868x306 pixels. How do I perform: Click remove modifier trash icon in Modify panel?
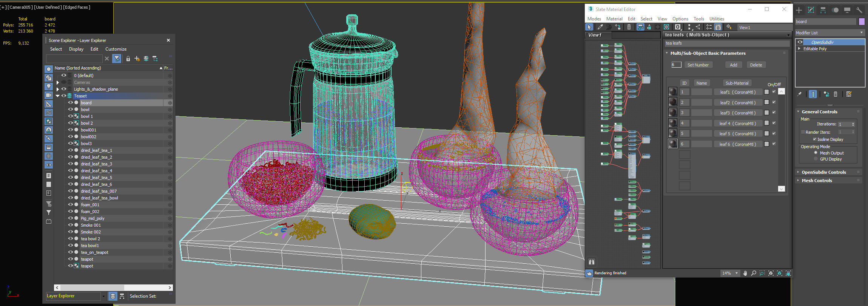point(836,94)
